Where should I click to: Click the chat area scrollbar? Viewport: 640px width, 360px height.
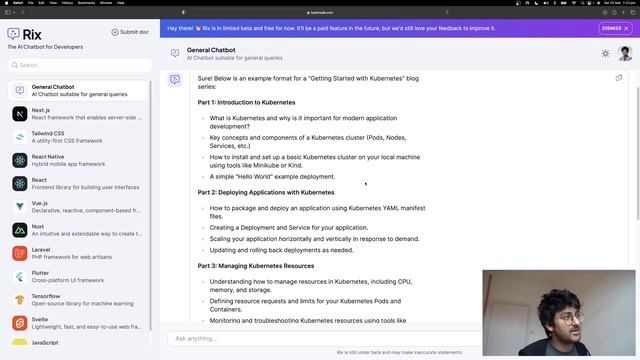[637, 153]
